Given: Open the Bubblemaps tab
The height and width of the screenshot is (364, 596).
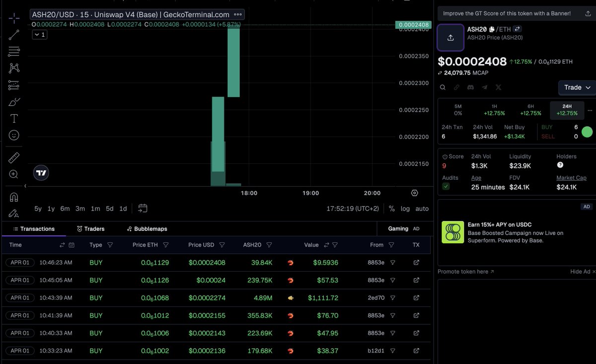Looking at the screenshot, I should tap(147, 229).
